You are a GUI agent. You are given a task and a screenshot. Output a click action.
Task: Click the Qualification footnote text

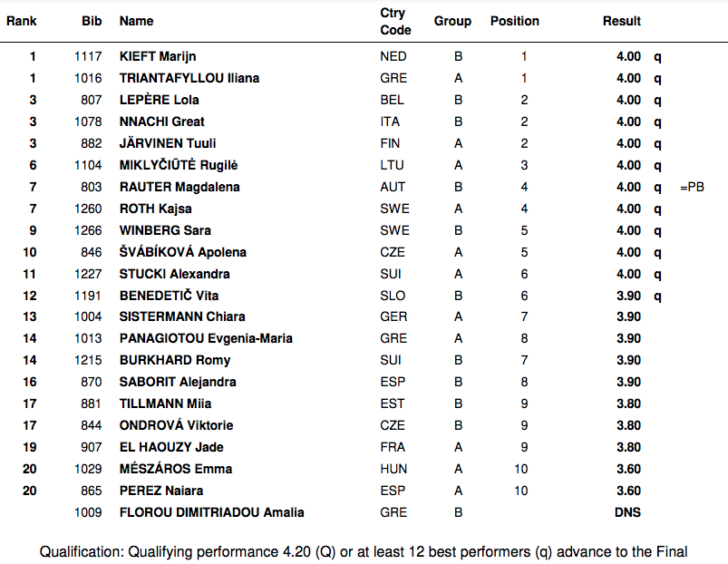(363, 551)
